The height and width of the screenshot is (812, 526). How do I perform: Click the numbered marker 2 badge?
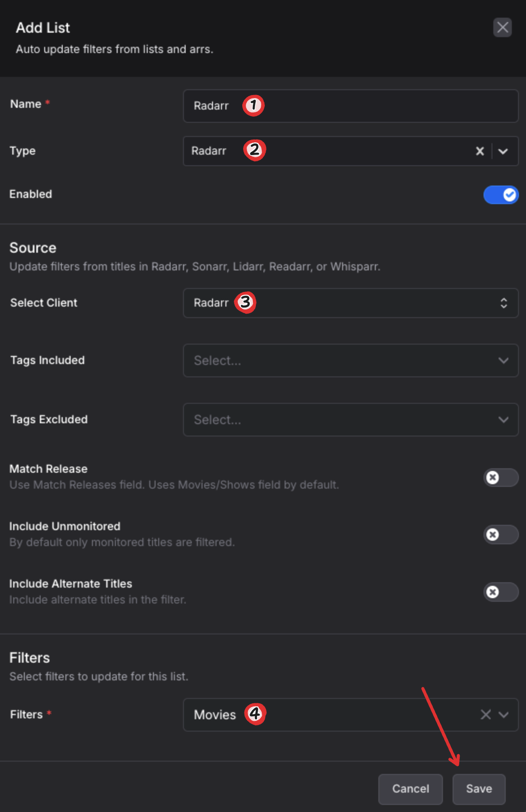[254, 150]
